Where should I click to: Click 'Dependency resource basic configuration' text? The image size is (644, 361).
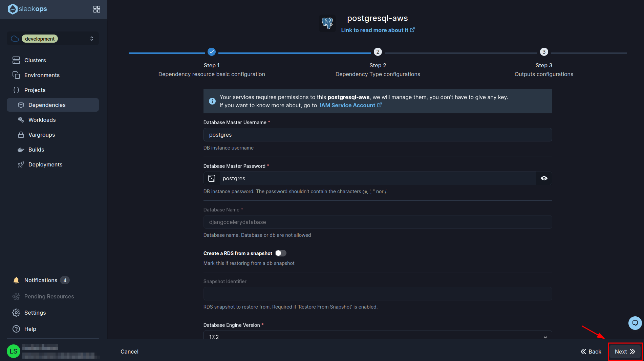tap(212, 74)
